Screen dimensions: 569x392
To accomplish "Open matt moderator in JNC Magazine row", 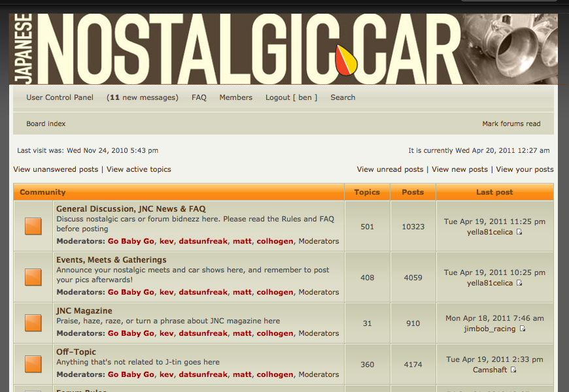I will (x=243, y=333).
